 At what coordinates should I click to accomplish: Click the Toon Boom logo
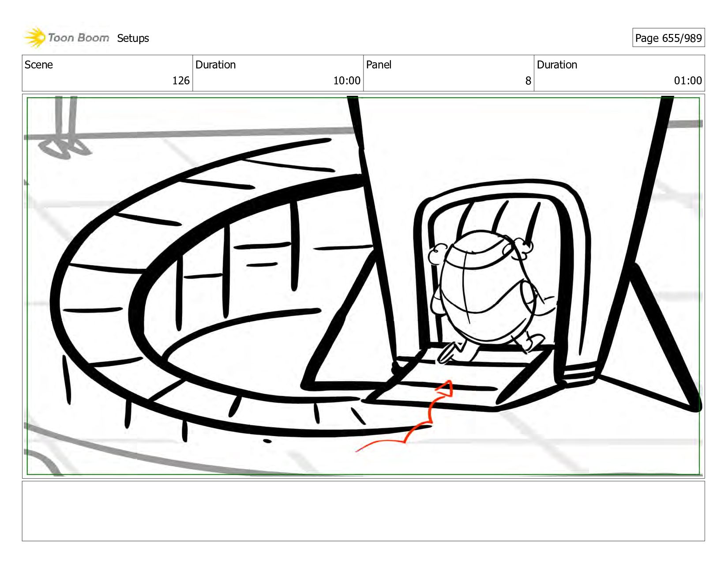[66, 38]
